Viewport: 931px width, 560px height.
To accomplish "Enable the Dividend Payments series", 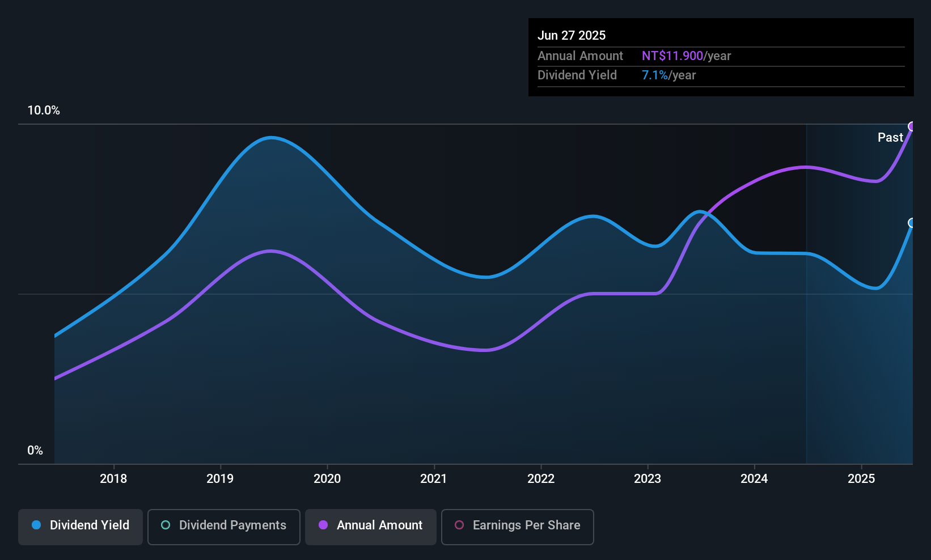I will 224,527.
